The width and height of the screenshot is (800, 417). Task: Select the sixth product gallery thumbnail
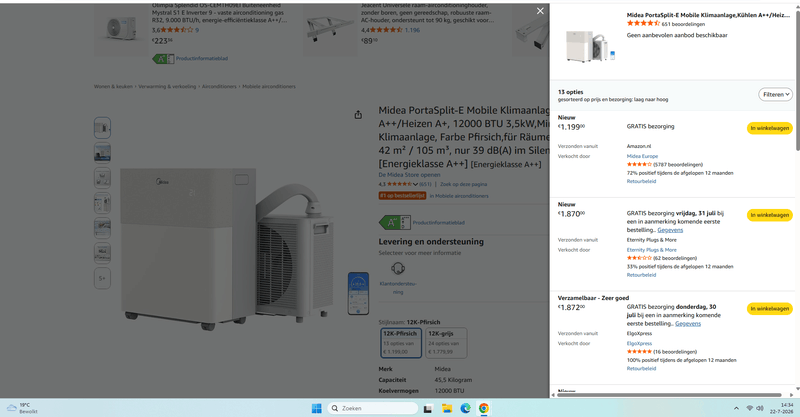click(x=102, y=253)
